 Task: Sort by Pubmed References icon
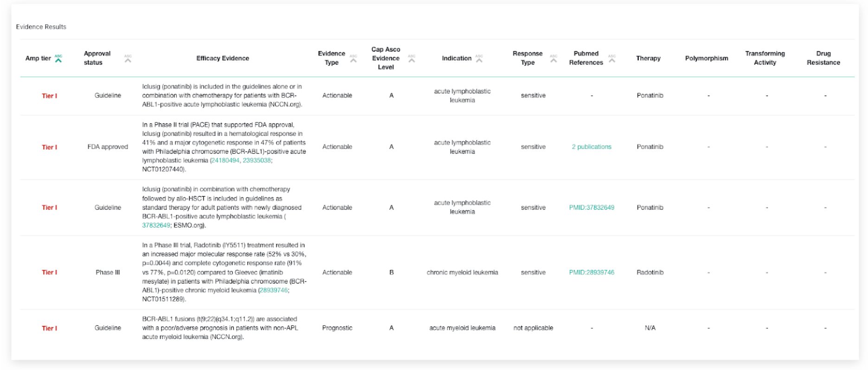pos(612,58)
